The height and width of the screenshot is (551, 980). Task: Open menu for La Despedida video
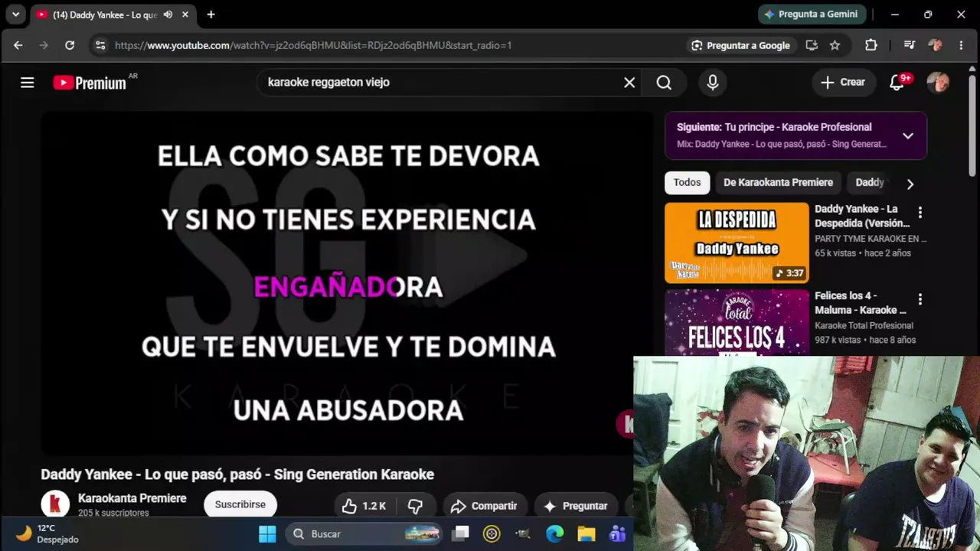coord(920,213)
